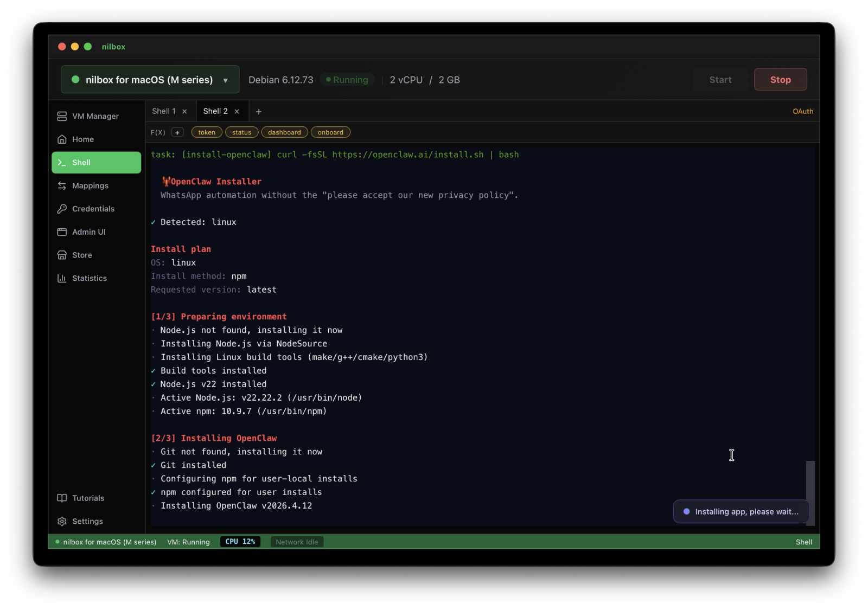Add a new shell tab
The height and width of the screenshot is (610, 868).
click(259, 112)
